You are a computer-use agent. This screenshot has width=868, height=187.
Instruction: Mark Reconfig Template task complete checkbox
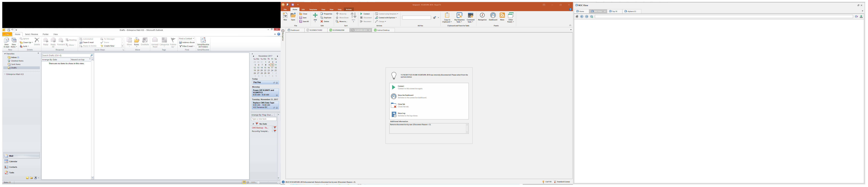(273, 131)
